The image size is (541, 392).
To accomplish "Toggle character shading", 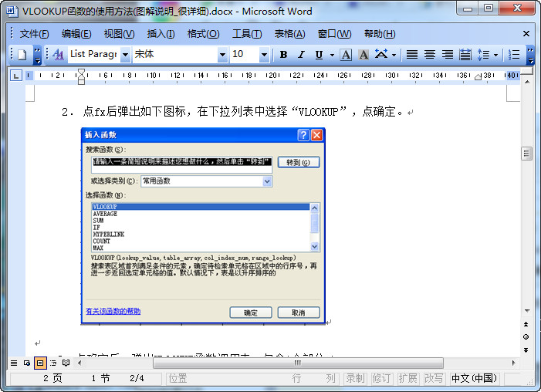I will tap(363, 55).
